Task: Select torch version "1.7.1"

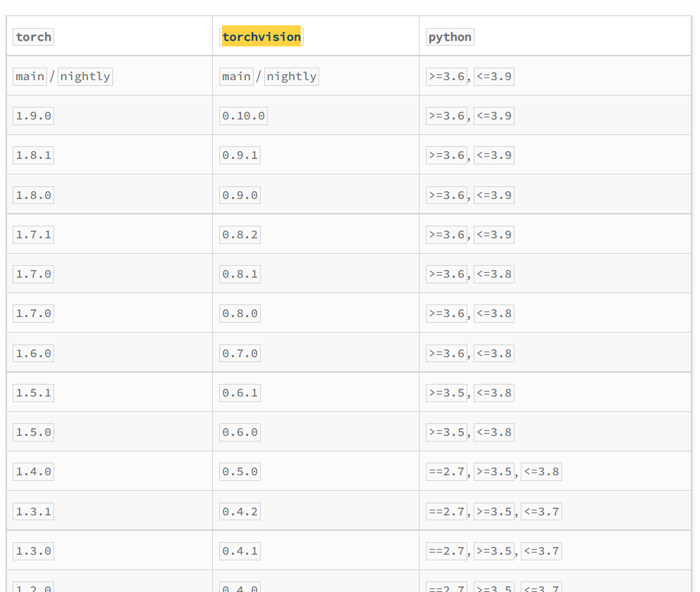Action: (x=34, y=234)
